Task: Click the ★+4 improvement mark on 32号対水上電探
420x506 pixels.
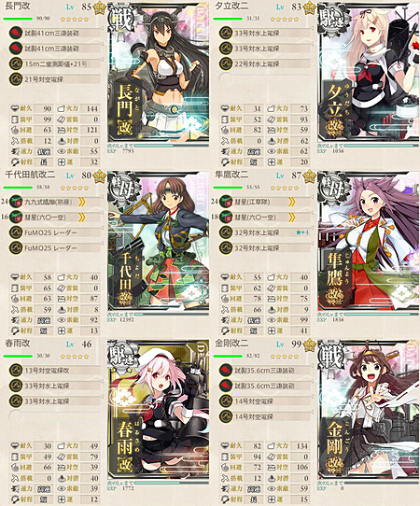Action: pyautogui.click(x=302, y=232)
